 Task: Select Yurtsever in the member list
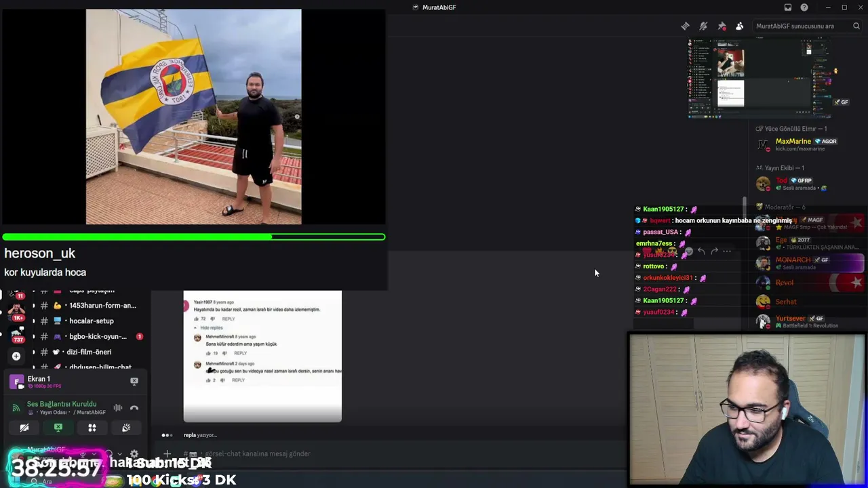click(x=809, y=322)
